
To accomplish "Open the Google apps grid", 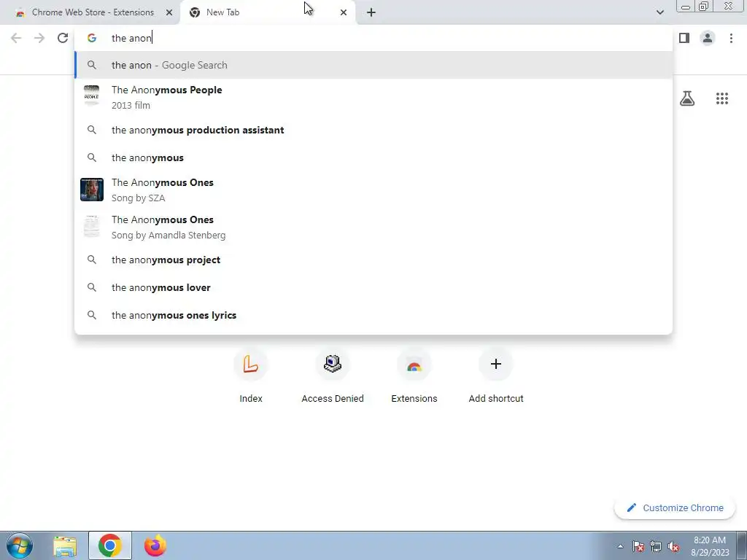I will 721,98.
